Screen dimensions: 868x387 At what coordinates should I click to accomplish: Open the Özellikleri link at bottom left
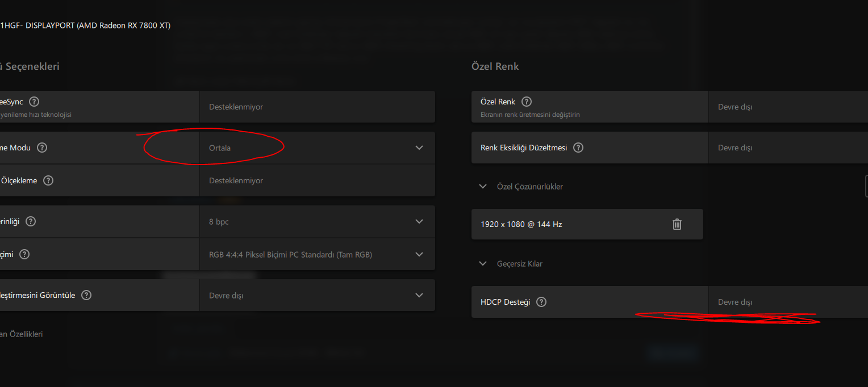[x=22, y=334]
